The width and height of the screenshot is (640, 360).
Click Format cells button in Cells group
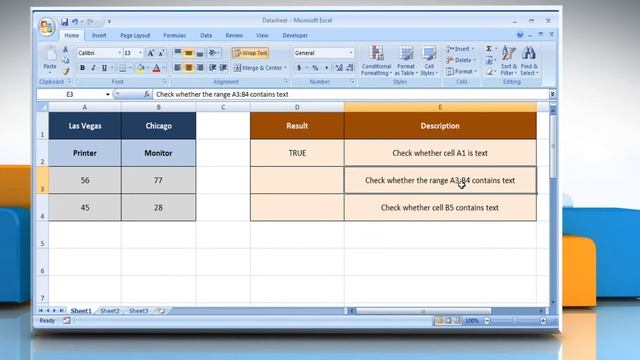(461, 71)
